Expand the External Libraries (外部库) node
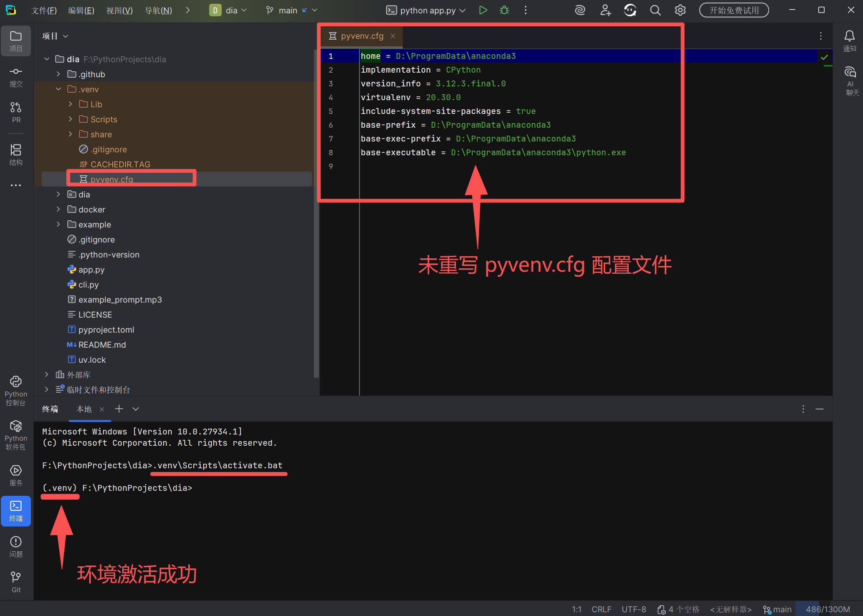The height and width of the screenshot is (616, 863). 47,375
